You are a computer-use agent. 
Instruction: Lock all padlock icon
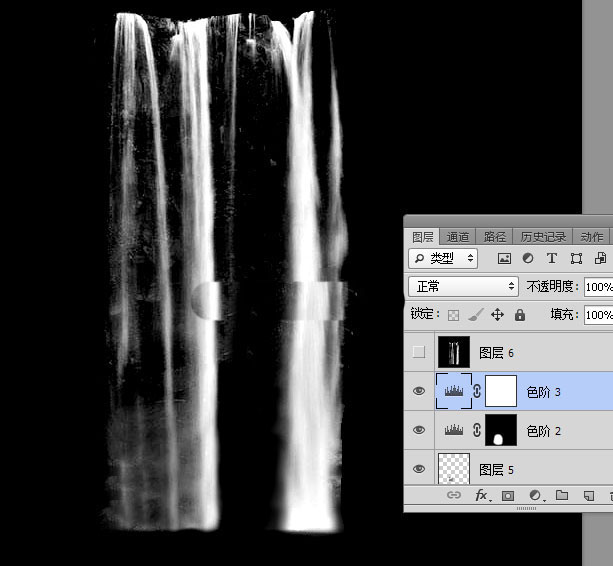[520, 315]
